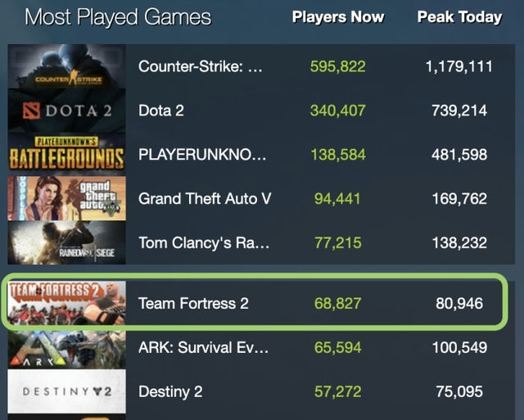The width and height of the screenshot is (524, 420).
Task: Open the Team Fortress 2 thumbnail
Action: 66,303
